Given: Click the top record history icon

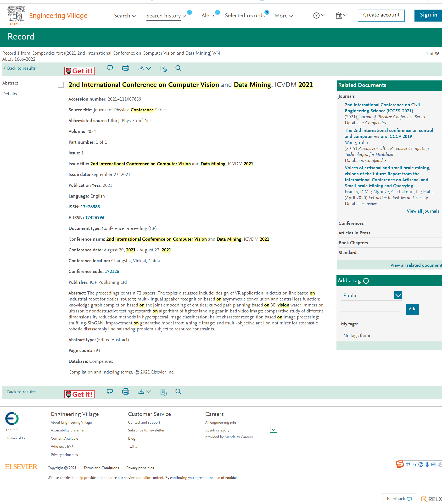Looking at the screenshot, I should (163, 68).
